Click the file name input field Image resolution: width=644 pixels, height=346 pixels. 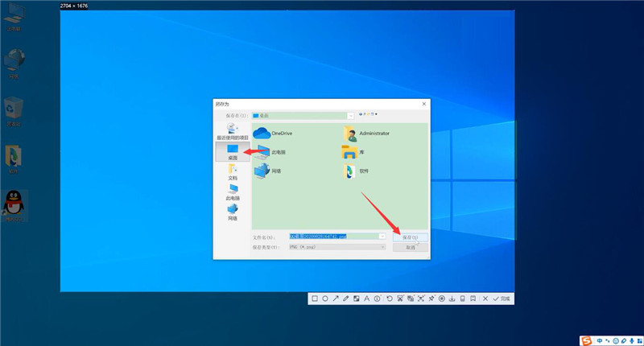point(334,237)
